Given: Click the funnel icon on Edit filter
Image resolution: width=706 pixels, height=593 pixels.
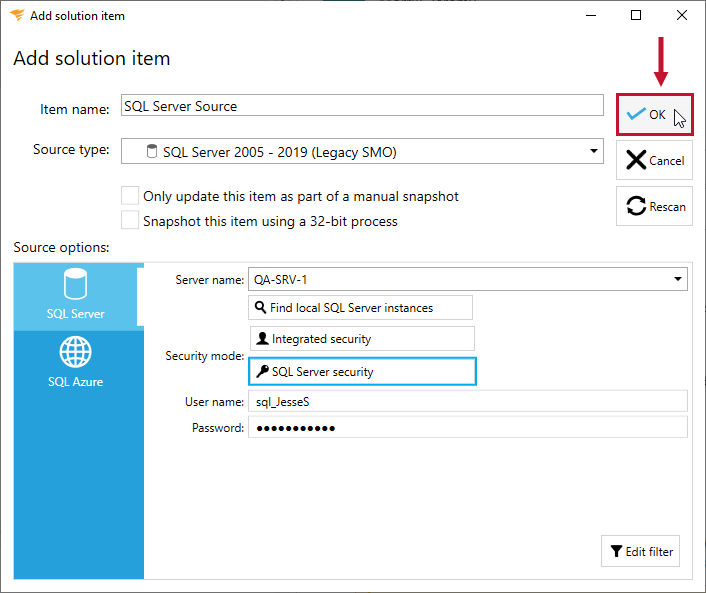Looking at the screenshot, I should 616,551.
